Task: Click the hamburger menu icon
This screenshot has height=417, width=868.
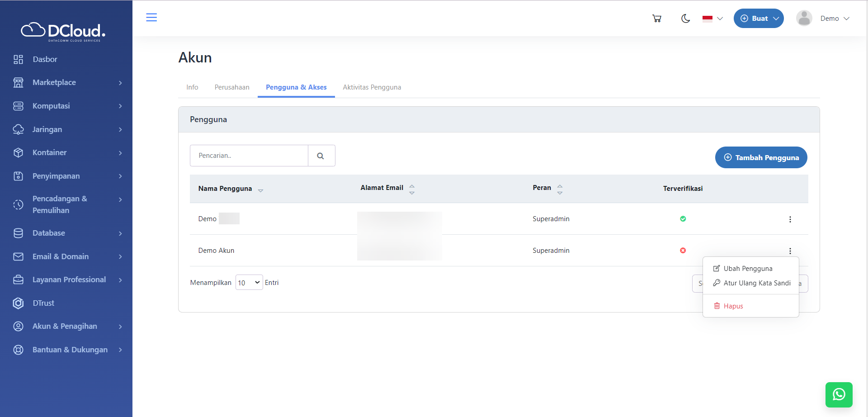Action: [151, 18]
